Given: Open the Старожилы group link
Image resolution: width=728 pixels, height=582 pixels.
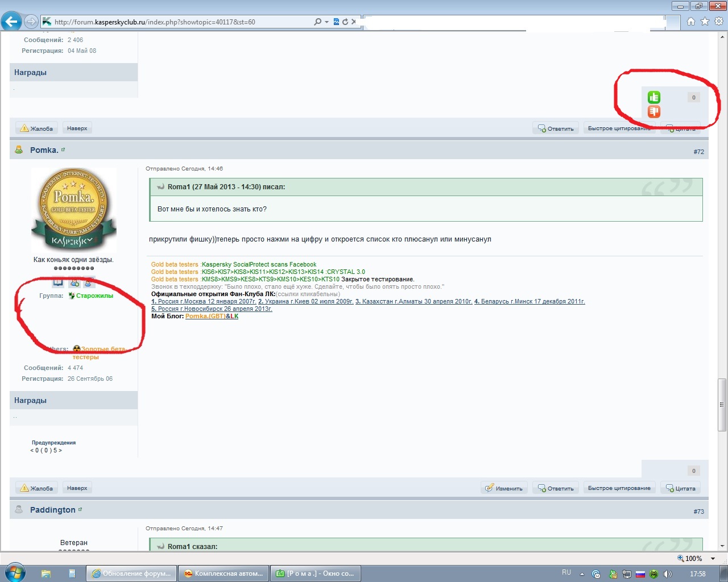Looking at the screenshot, I should coord(94,296).
